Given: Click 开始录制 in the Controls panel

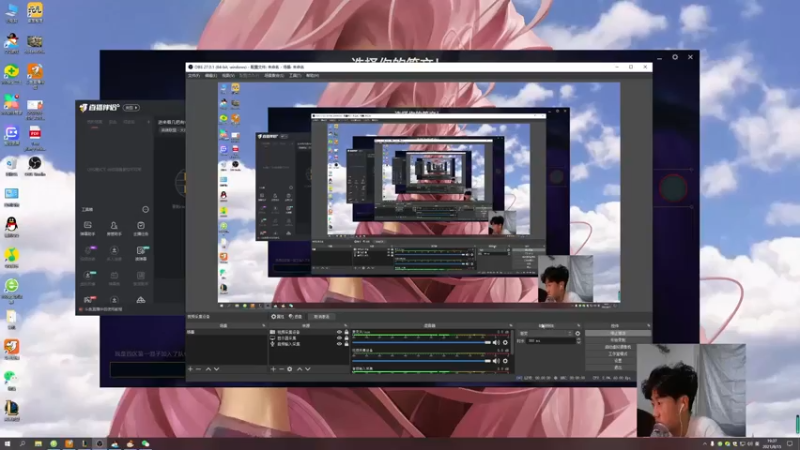Looking at the screenshot, I should (x=618, y=340).
